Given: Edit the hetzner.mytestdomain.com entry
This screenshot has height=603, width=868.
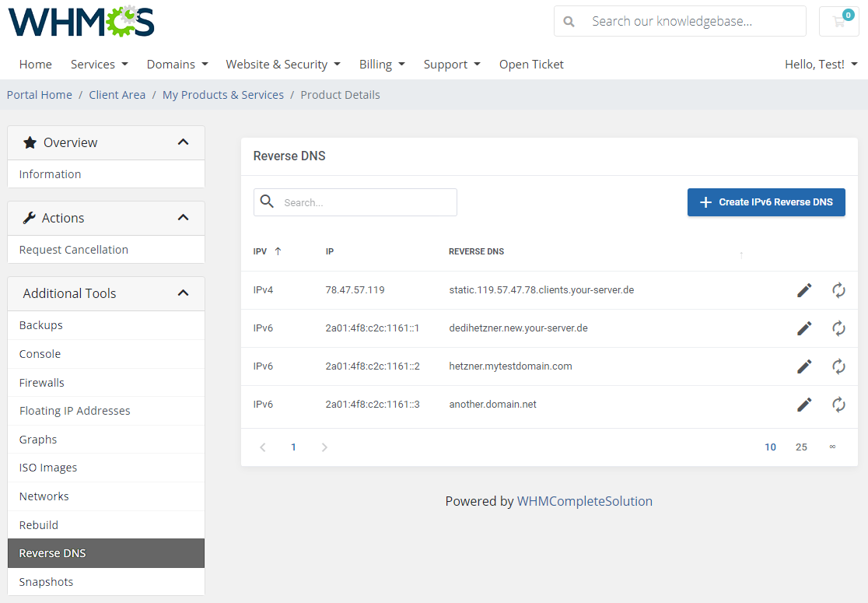Looking at the screenshot, I should click(804, 366).
